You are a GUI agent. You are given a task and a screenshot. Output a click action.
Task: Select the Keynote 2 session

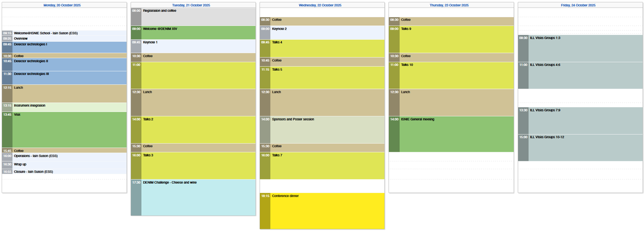tap(327, 32)
